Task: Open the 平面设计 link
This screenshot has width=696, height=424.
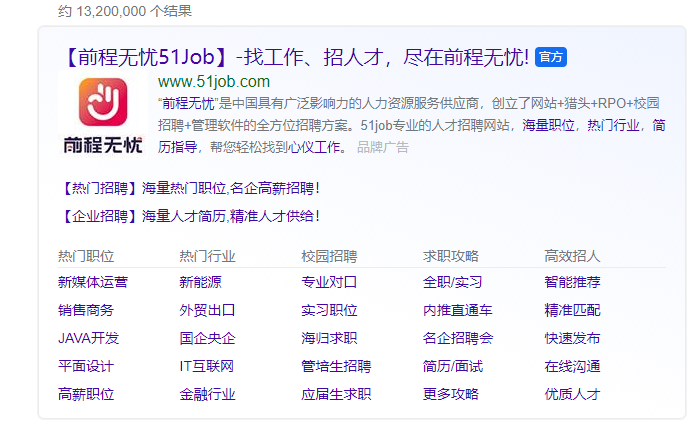Action: coord(86,366)
